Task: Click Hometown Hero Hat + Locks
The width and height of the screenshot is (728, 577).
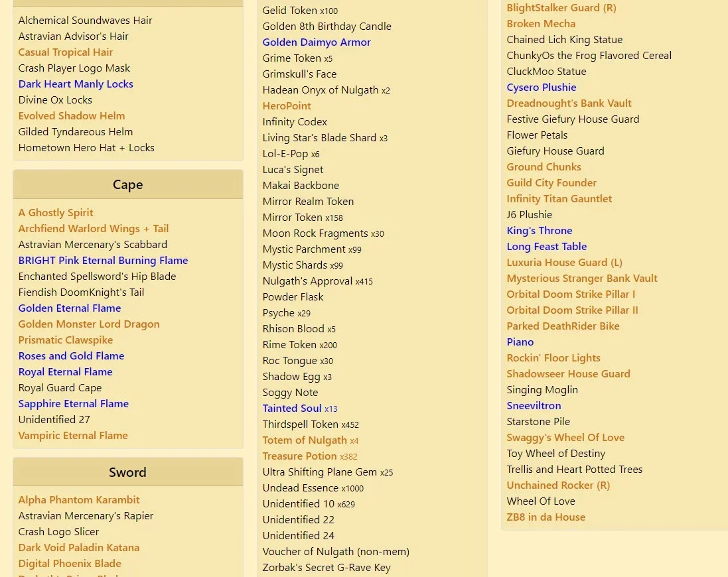Action: [x=86, y=147]
